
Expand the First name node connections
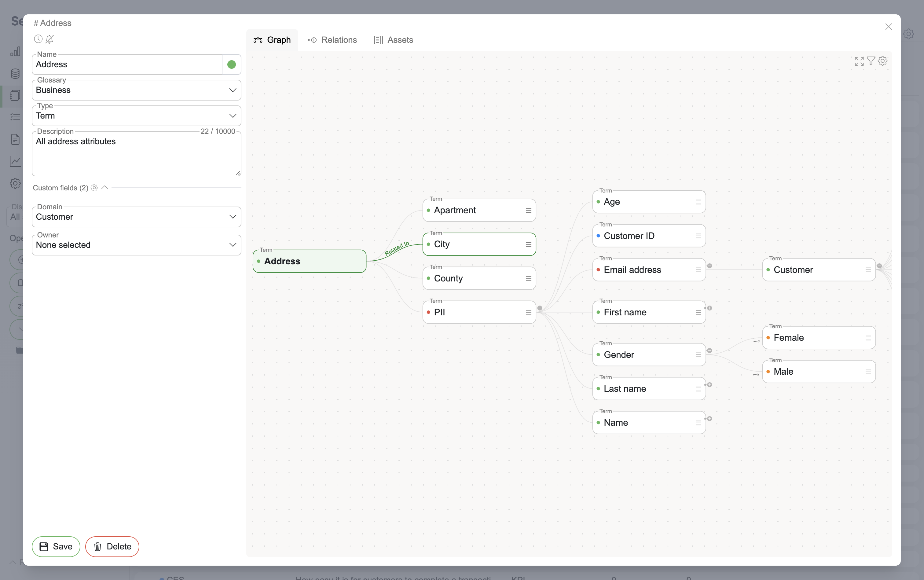click(710, 308)
